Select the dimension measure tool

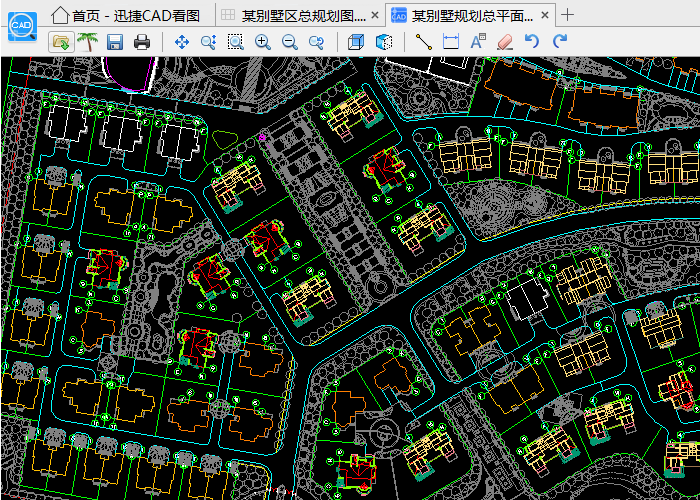(451, 42)
